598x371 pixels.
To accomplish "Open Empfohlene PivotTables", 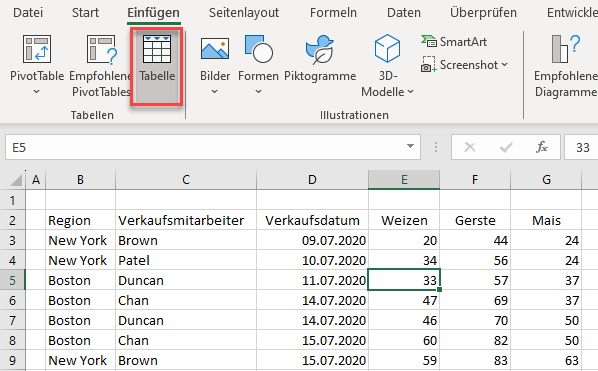I will point(100,65).
